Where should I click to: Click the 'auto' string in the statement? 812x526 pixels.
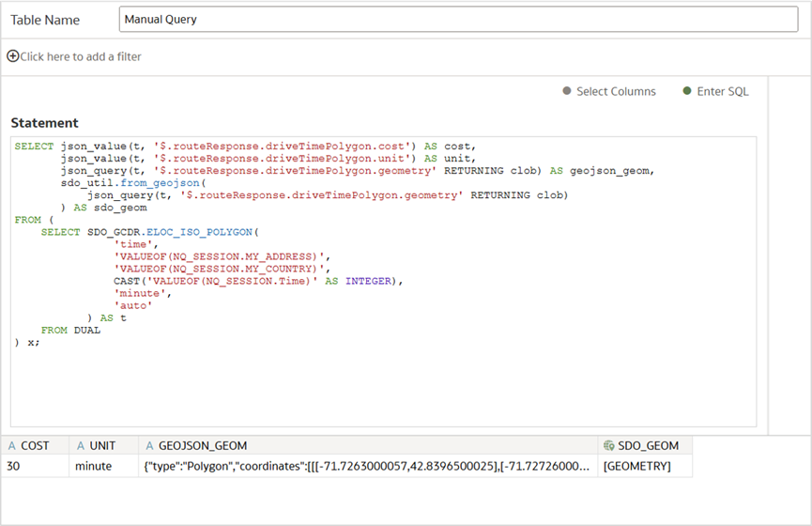(133, 306)
